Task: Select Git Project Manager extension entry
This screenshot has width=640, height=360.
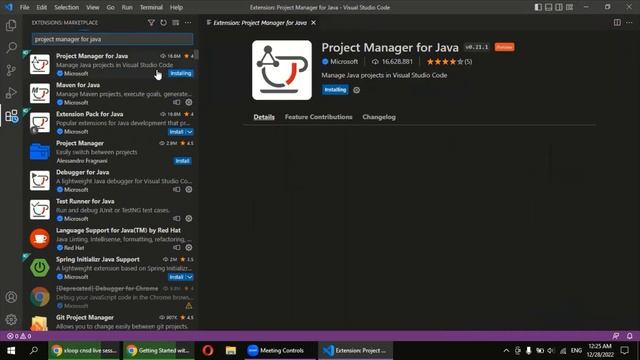Action: click(110, 322)
